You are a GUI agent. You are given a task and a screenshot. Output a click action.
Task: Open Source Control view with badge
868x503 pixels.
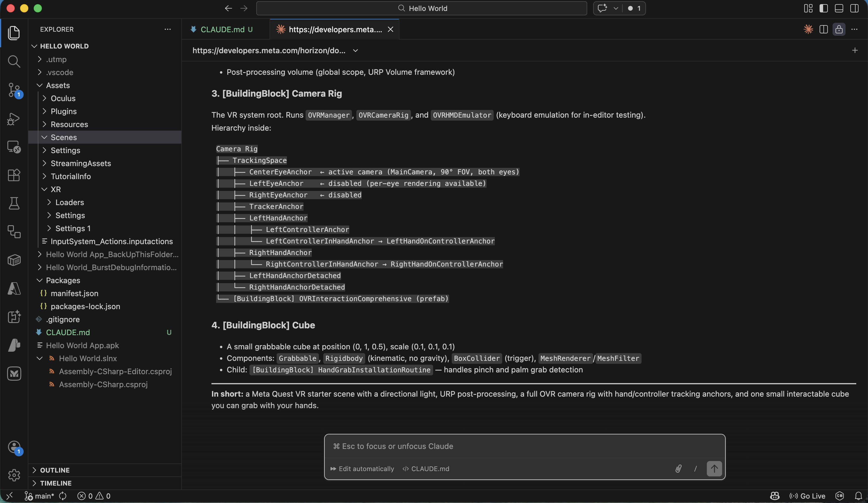pyautogui.click(x=14, y=90)
